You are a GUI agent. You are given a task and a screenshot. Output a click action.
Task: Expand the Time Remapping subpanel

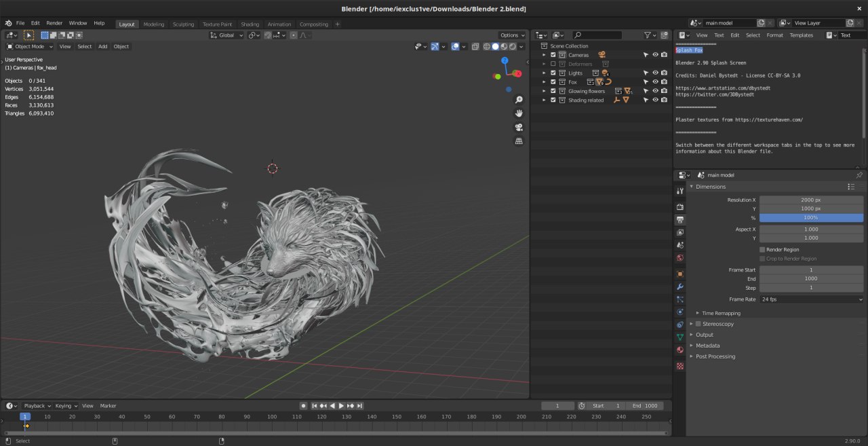click(x=721, y=313)
